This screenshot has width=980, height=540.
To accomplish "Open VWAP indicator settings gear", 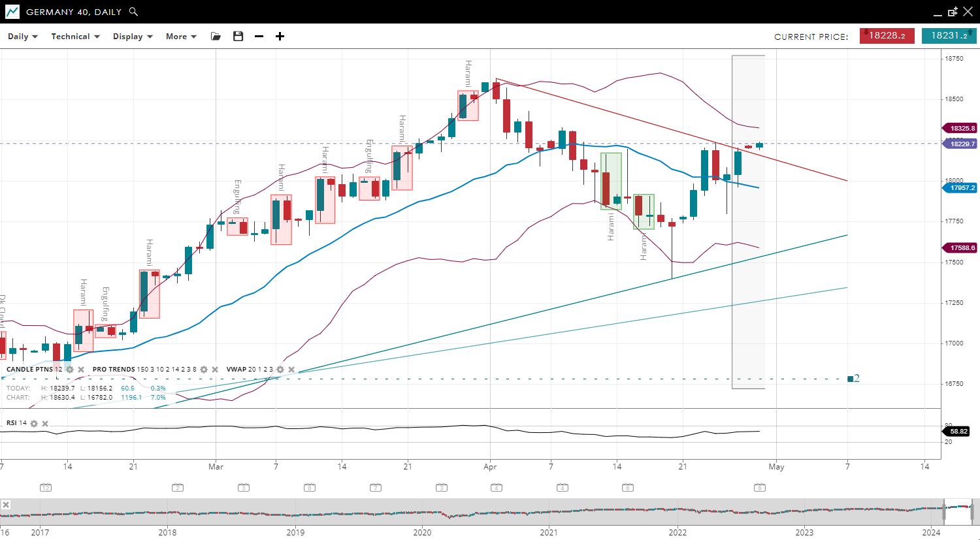I will tap(280, 370).
